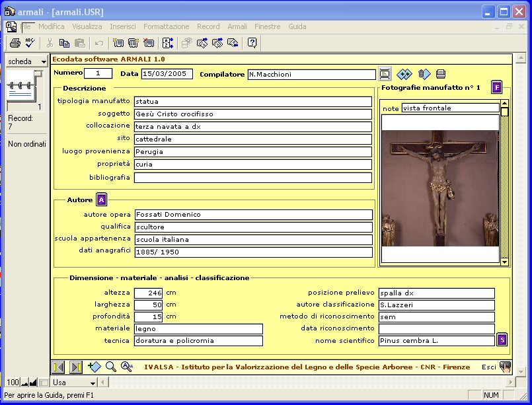Click the flipbook record navigation icon

21,86
